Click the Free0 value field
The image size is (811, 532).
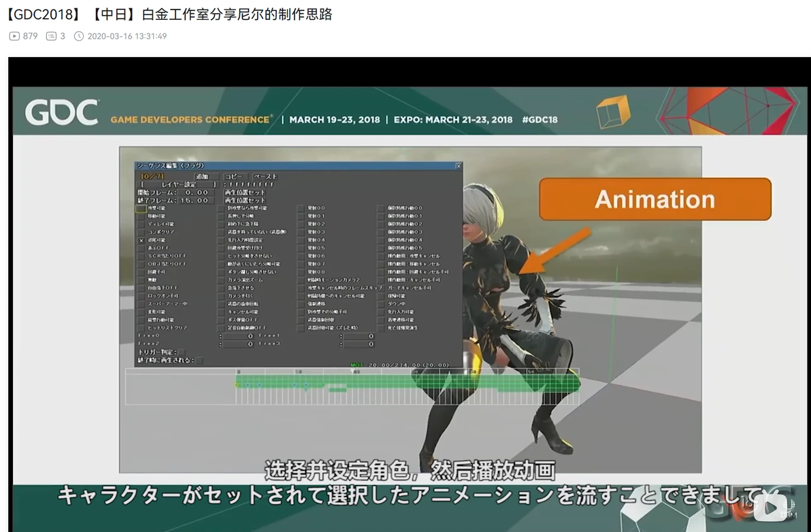[x=238, y=336]
